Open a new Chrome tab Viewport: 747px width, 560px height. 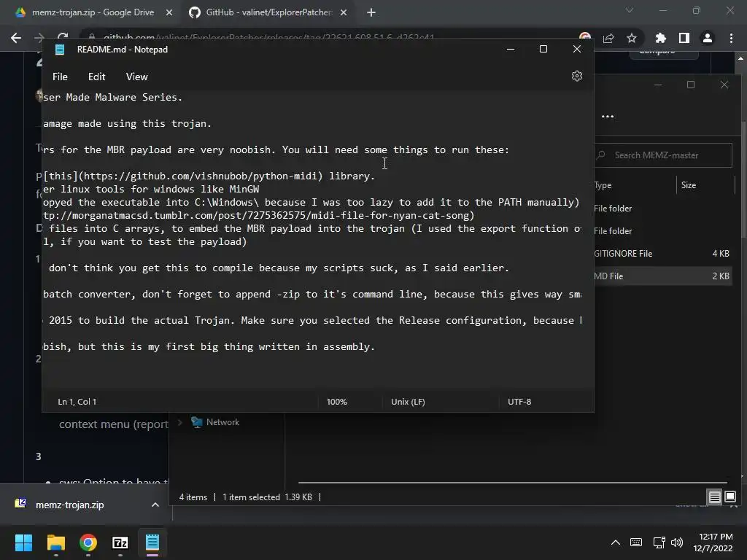tap(371, 12)
